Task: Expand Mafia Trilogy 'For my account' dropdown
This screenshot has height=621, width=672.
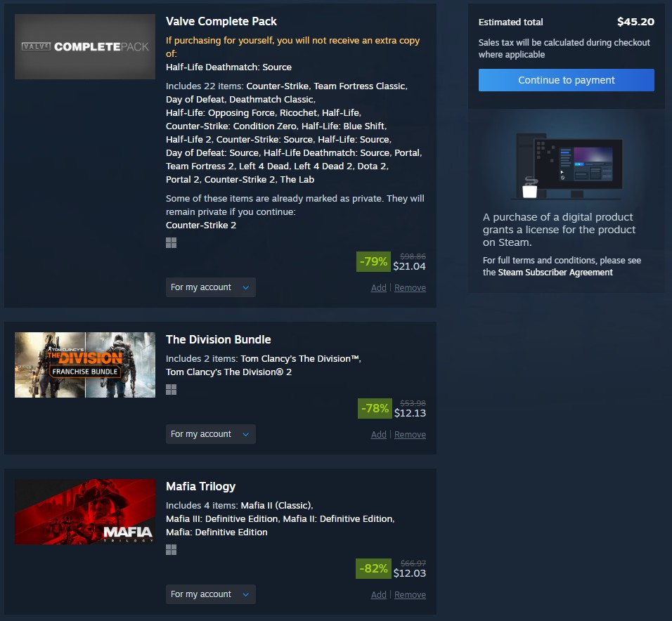Action: (210, 594)
